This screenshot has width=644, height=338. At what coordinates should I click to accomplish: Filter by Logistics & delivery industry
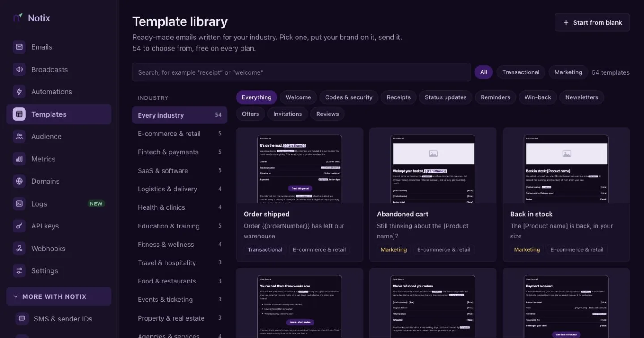click(x=180, y=189)
